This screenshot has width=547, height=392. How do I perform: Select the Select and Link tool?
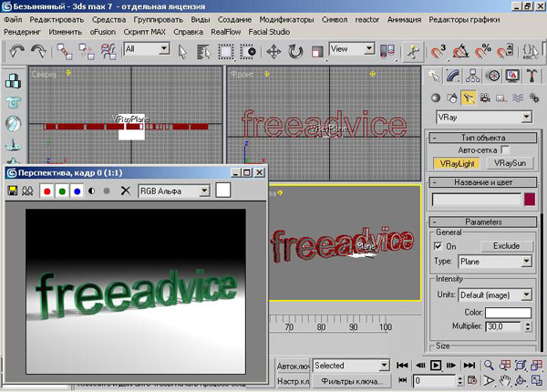(65, 52)
